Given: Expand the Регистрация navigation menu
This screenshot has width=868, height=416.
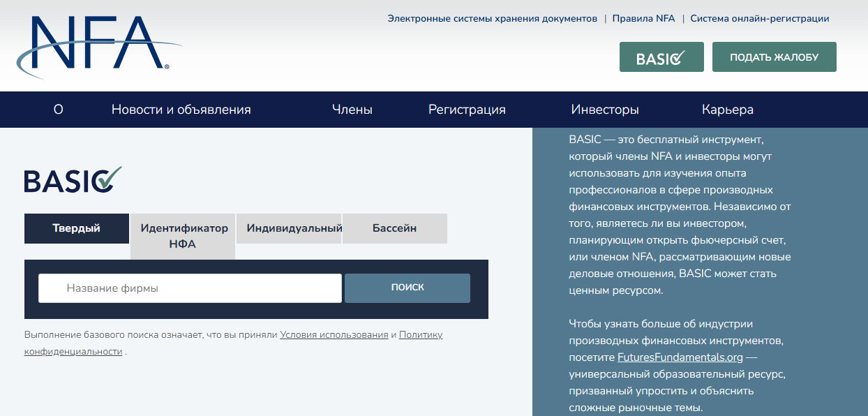Looking at the screenshot, I should [x=467, y=110].
